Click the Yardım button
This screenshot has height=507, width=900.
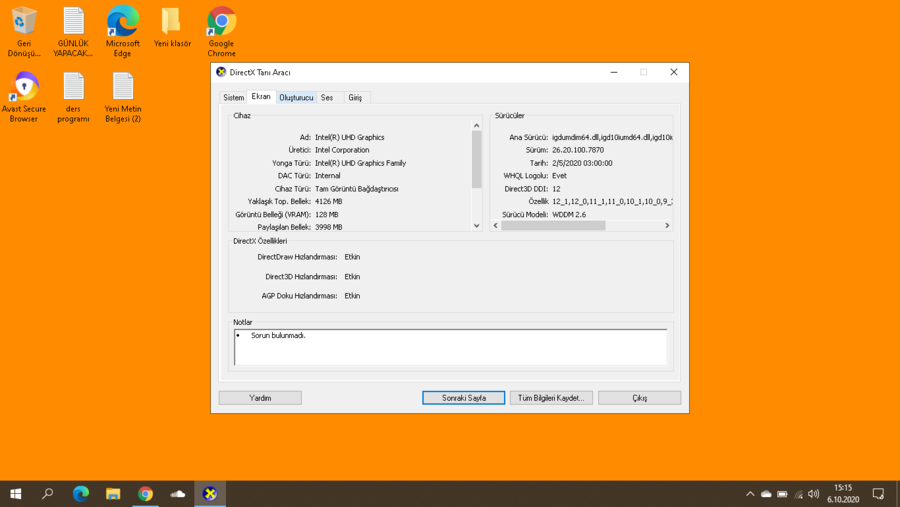point(260,398)
